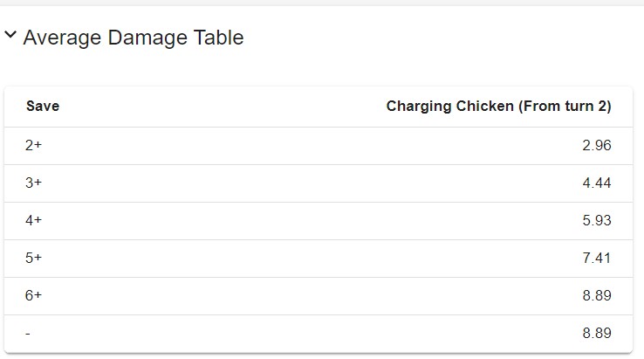The width and height of the screenshot is (644, 359).
Task: Select the 3+ save label
Action: pyautogui.click(x=34, y=183)
